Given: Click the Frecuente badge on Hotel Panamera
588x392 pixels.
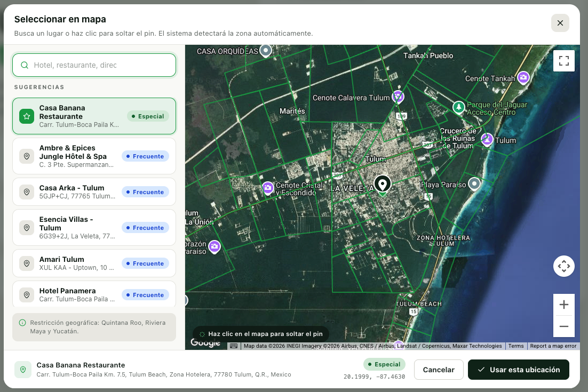Looking at the screenshot, I should 145,295.
